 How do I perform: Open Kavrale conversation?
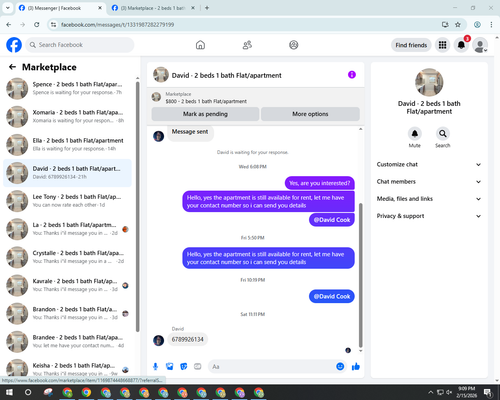pos(68,285)
